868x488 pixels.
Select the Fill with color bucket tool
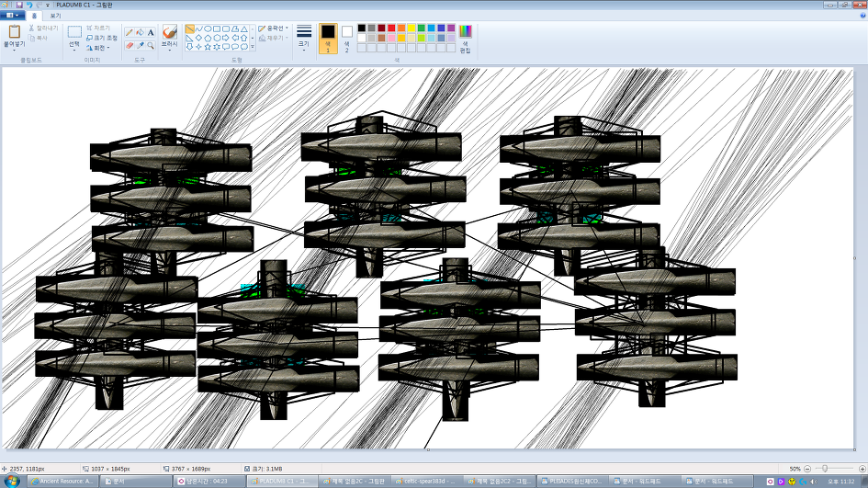coord(140,32)
